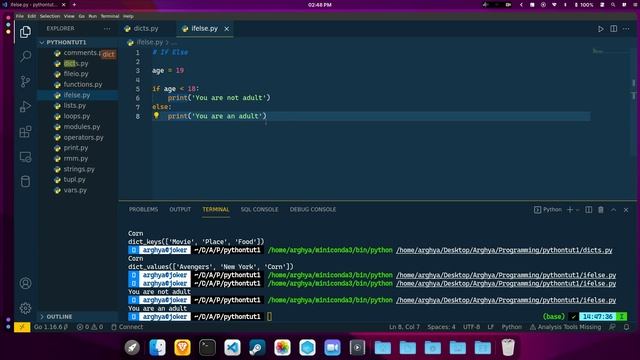Switch to PROBLEMS panel tab
Image resolution: width=640 pixels, height=360 pixels.
pos(143,209)
